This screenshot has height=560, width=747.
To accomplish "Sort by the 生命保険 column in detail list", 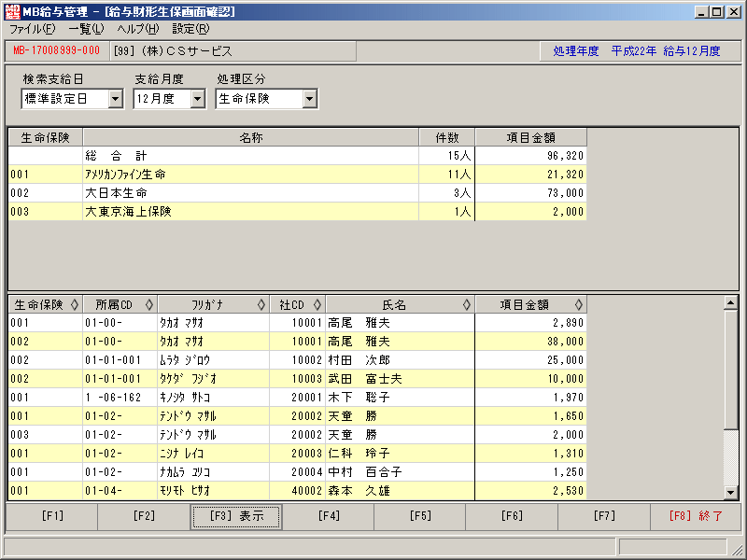I will point(46,305).
